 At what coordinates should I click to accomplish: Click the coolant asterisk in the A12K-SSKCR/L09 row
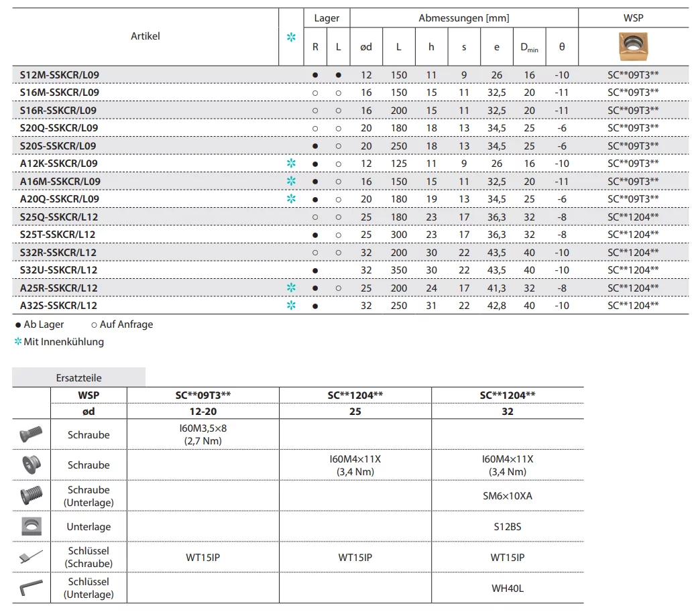[x=291, y=164]
